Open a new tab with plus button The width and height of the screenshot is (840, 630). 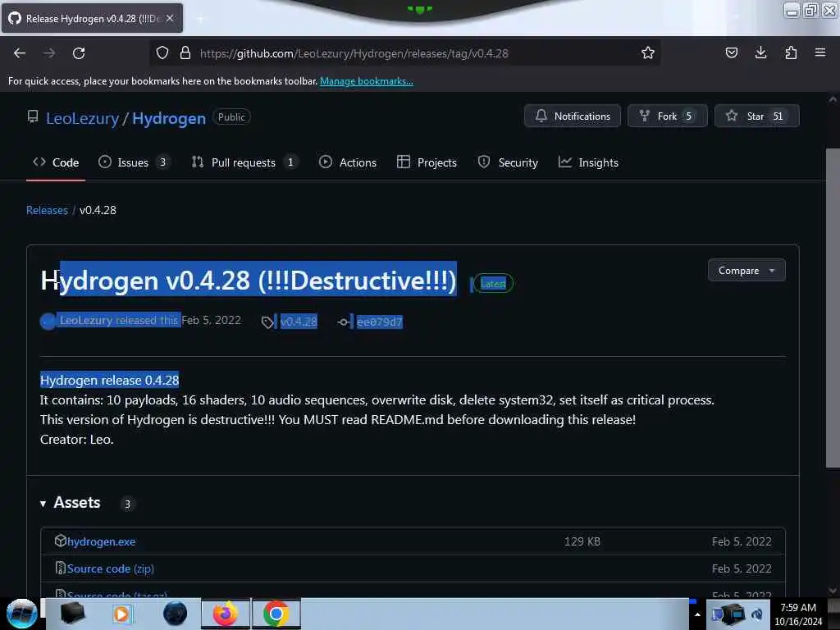200,19
